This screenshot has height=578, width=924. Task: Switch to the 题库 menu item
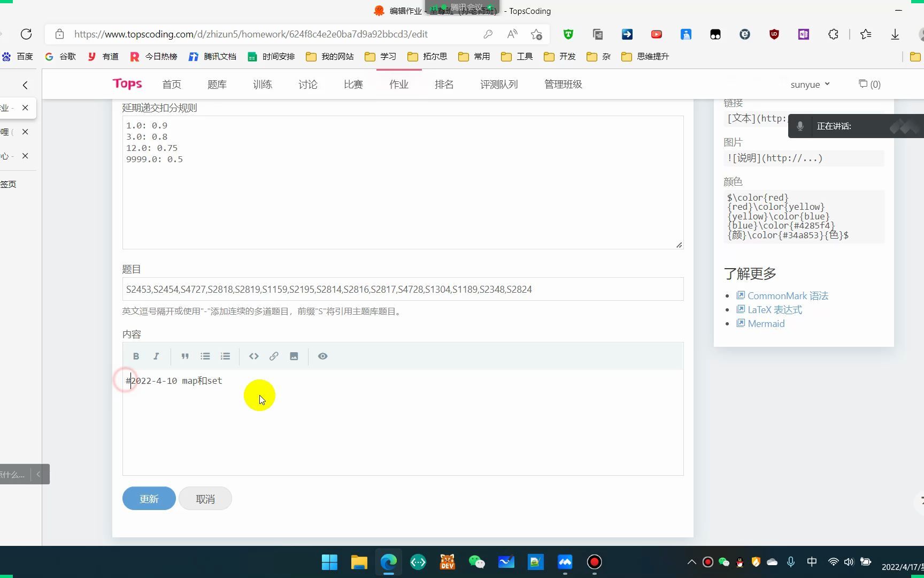(217, 84)
